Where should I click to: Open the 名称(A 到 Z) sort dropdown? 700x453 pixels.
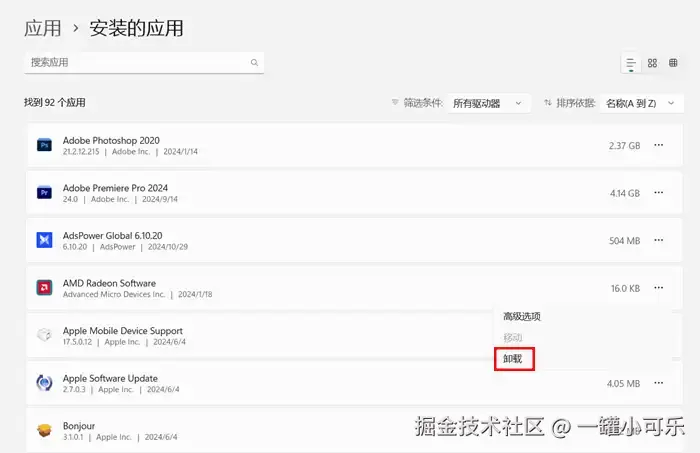pyautogui.click(x=642, y=104)
